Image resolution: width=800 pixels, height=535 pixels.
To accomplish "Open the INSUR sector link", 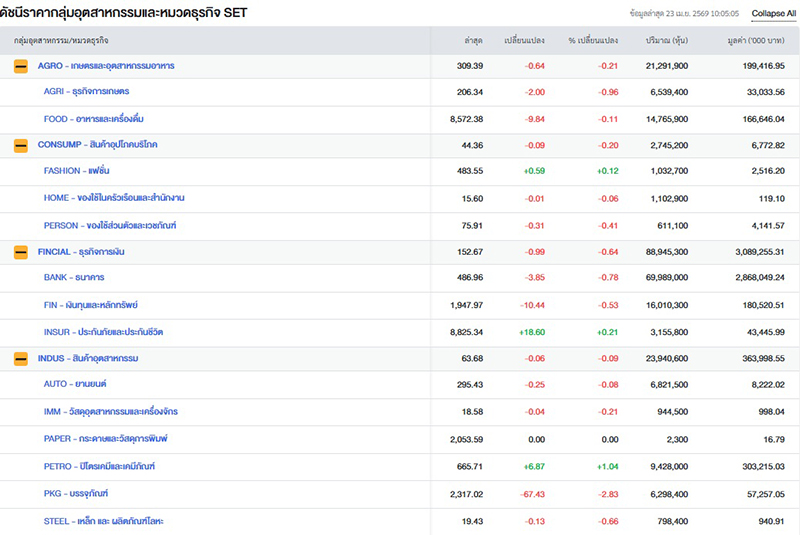I will point(105,331).
